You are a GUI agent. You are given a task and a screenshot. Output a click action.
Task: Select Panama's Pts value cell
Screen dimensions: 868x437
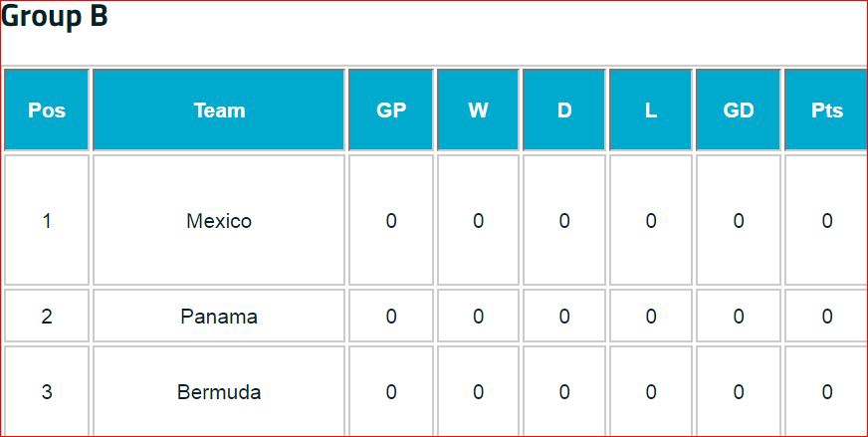[x=826, y=317]
